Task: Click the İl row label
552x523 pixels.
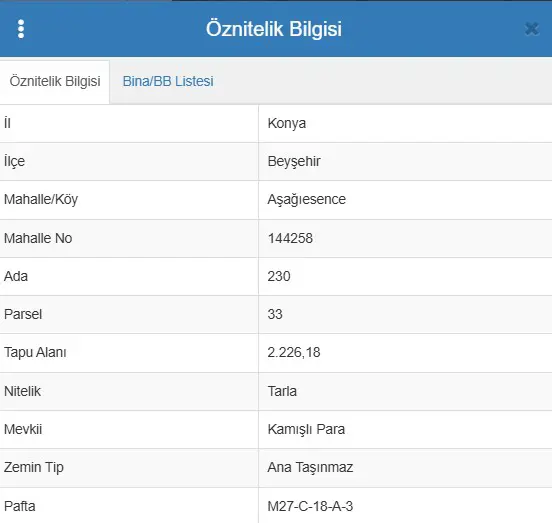Action: point(7,123)
